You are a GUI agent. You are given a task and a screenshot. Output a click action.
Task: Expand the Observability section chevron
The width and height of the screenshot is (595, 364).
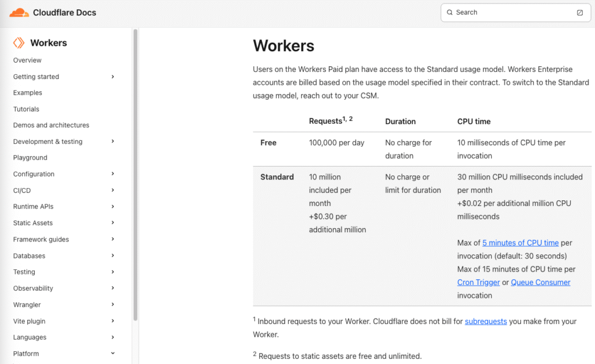click(113, 288)
